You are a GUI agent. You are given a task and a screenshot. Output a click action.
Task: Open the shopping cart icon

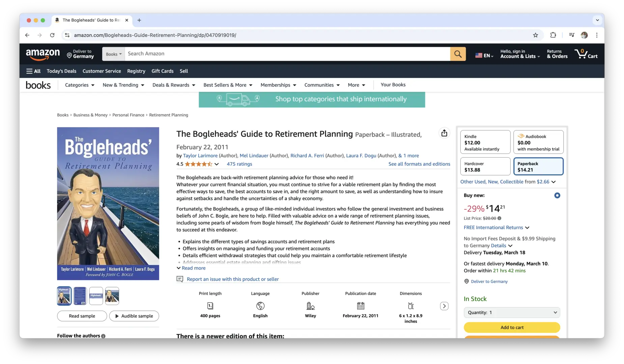586,54
